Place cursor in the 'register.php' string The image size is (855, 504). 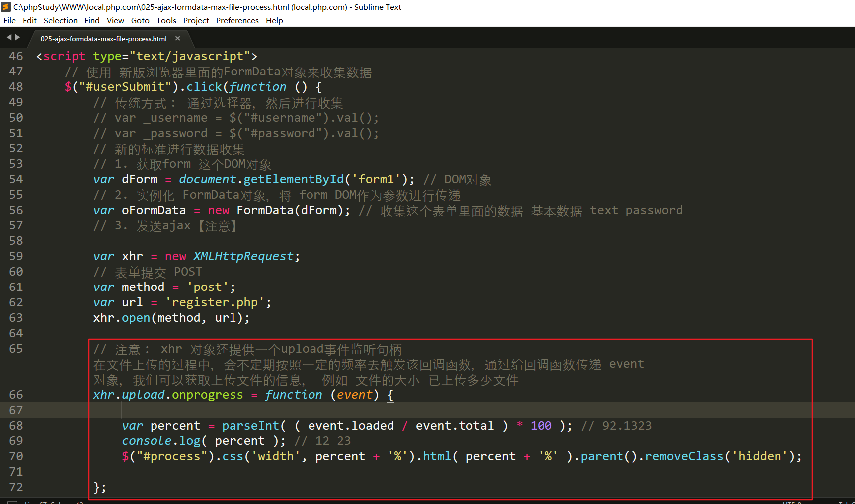pyautogui.click(x=215, y=303)
